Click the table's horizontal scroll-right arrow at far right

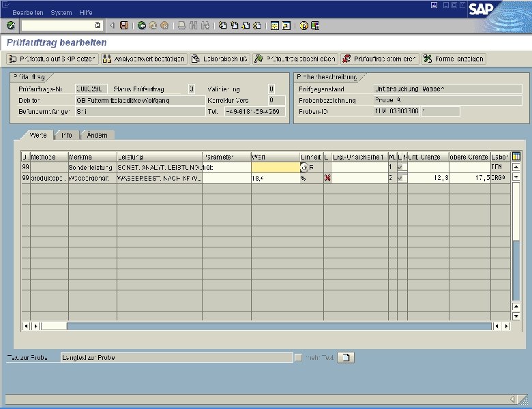point(506,326)
